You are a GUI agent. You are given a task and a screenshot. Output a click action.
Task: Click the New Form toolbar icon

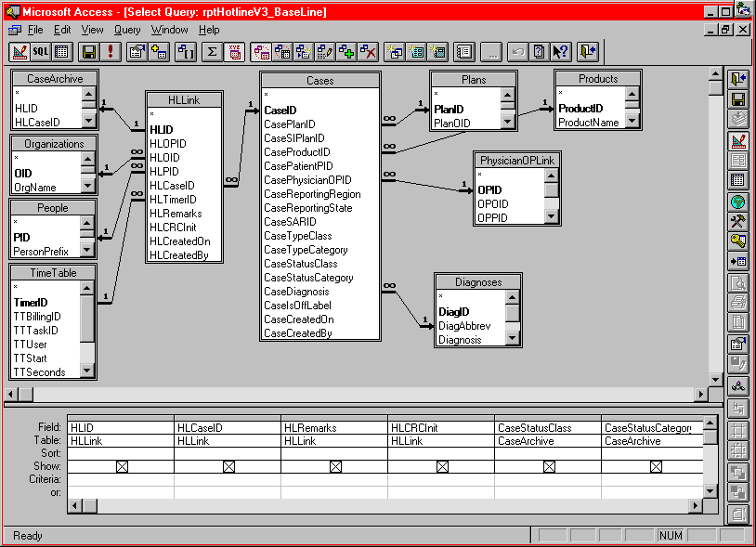point(415,52)
